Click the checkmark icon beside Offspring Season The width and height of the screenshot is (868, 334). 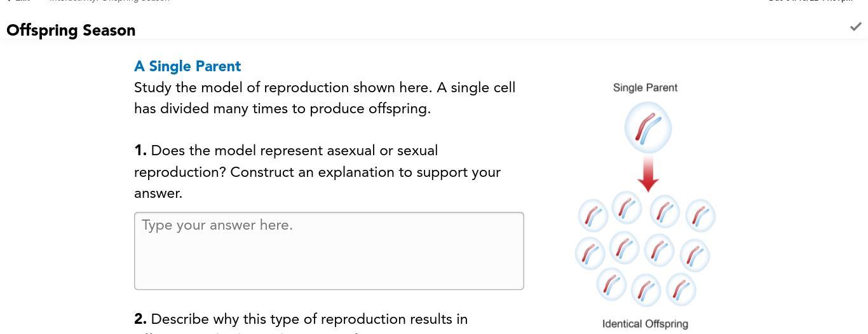click(855, 27)
